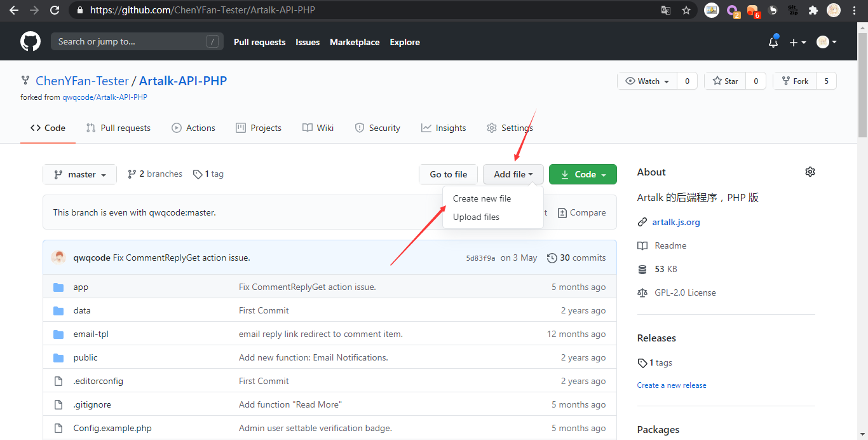Star the repository

pos(725,81)
